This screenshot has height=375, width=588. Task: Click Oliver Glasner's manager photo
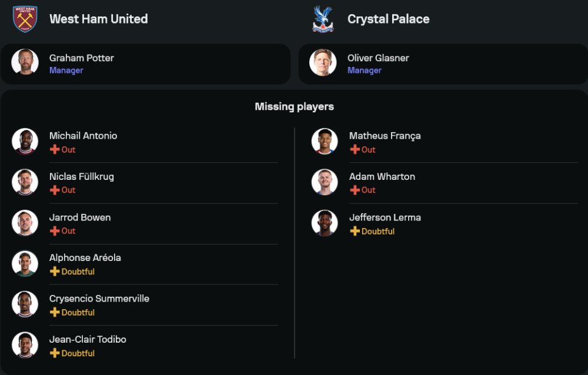[x=323, y=62]
